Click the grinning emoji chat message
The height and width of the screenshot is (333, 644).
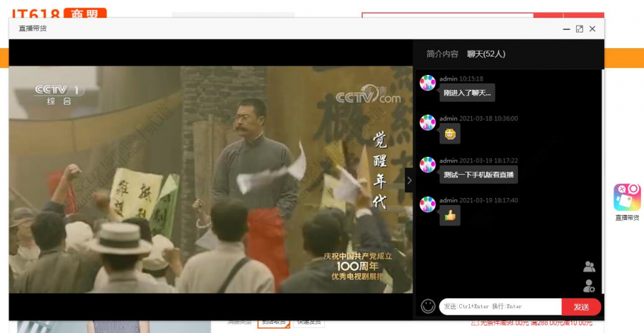[450, 134]
